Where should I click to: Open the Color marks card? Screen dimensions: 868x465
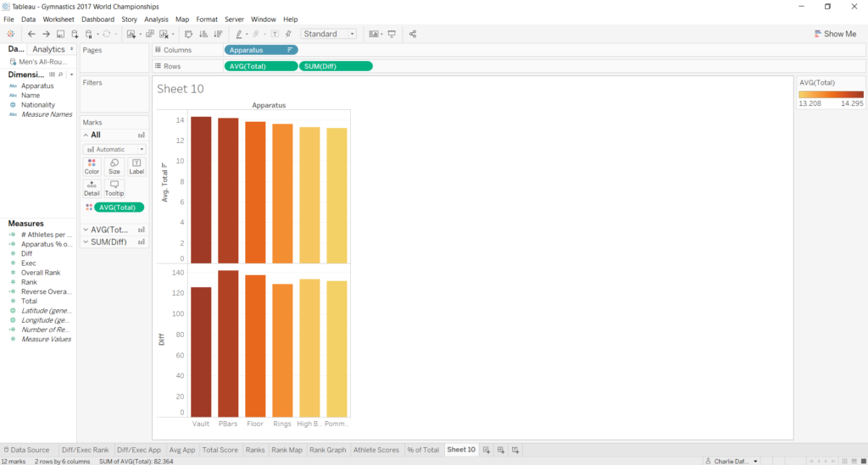coord(92,166)
